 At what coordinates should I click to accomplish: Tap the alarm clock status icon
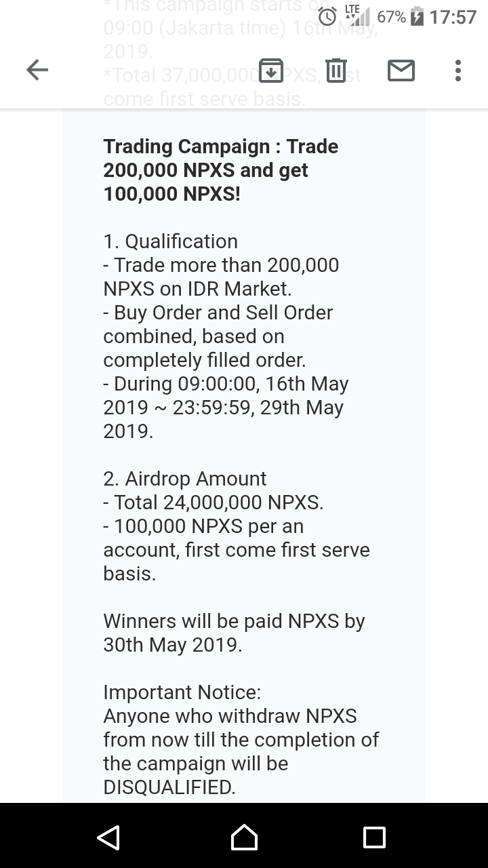(x=329, y=16)
